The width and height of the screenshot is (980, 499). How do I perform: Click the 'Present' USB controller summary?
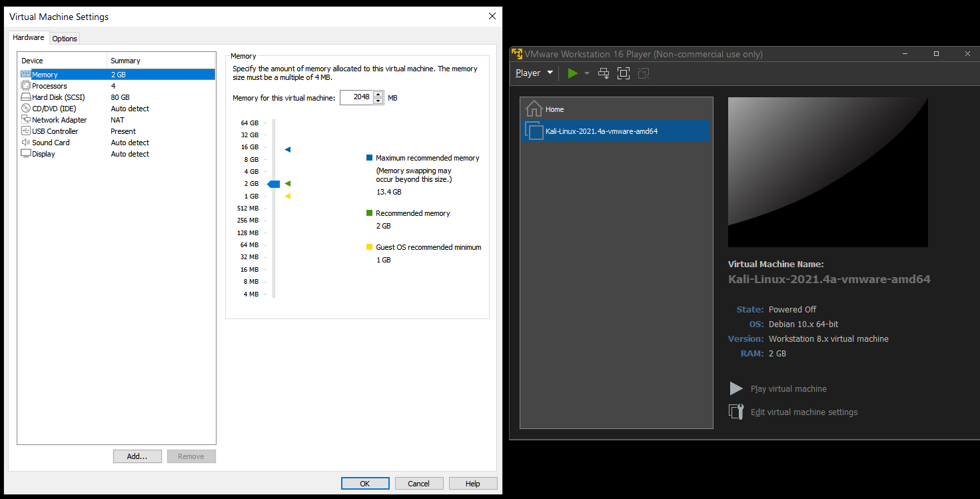(x=123, y=131)
